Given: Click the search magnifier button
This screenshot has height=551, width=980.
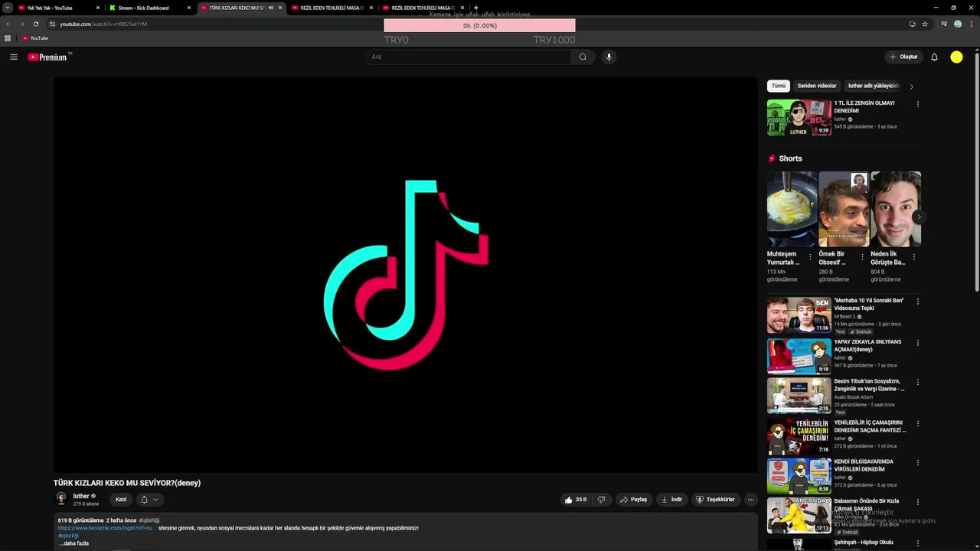Looking at the screenshot, I should [x=583, y=57].
